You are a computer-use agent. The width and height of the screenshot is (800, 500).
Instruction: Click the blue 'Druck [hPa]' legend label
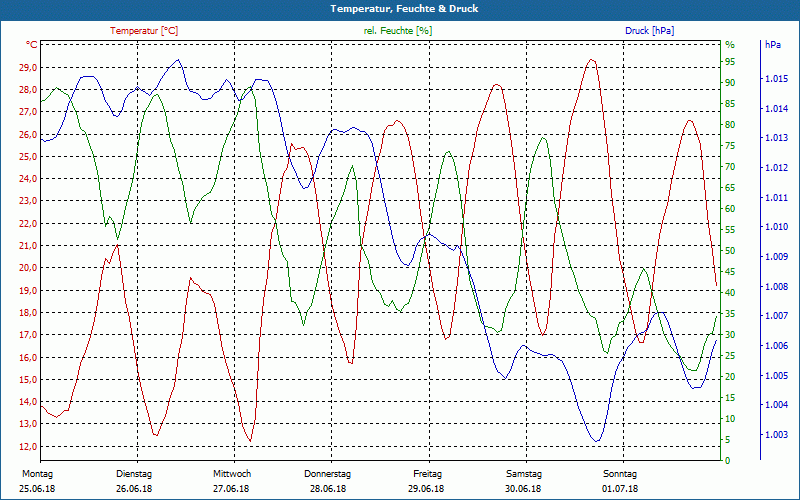tap(649, 31)
